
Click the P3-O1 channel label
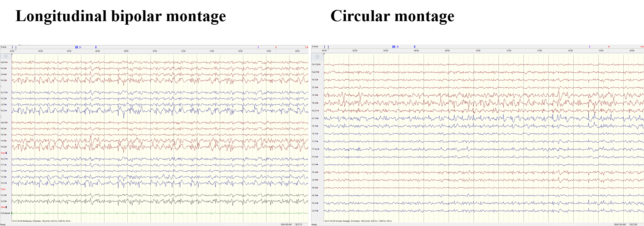pos(4,111)
